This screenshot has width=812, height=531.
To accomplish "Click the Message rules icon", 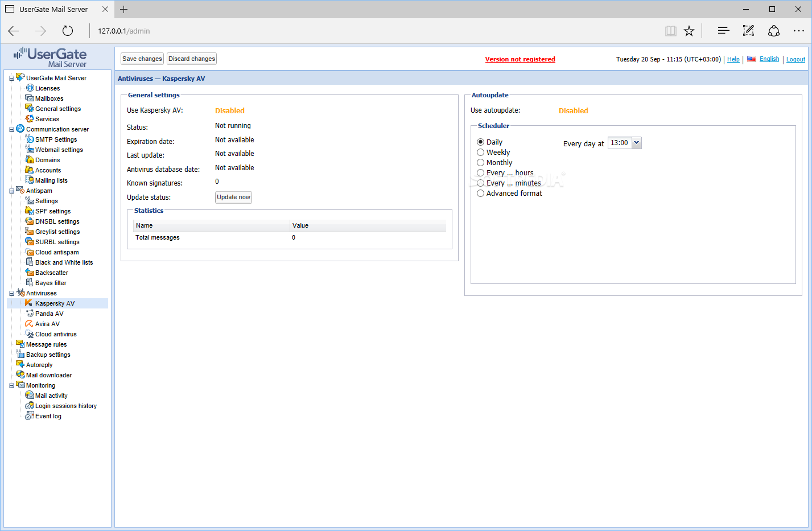I will click(20, 344).
